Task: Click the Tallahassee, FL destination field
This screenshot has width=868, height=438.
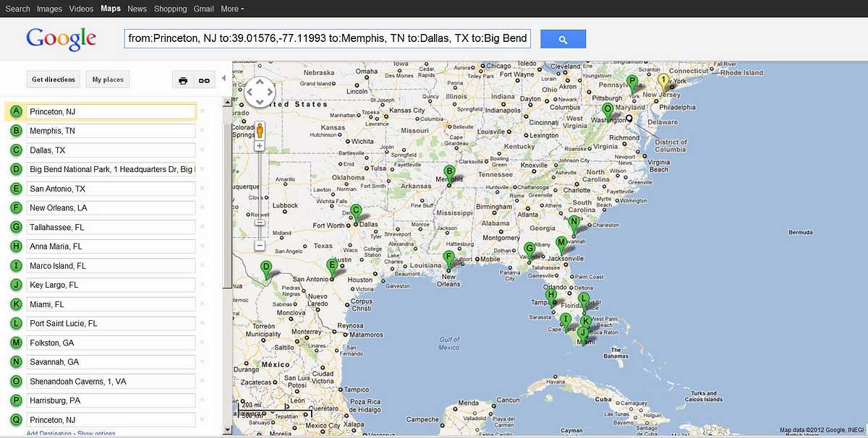Action: (x=111, y=227)
